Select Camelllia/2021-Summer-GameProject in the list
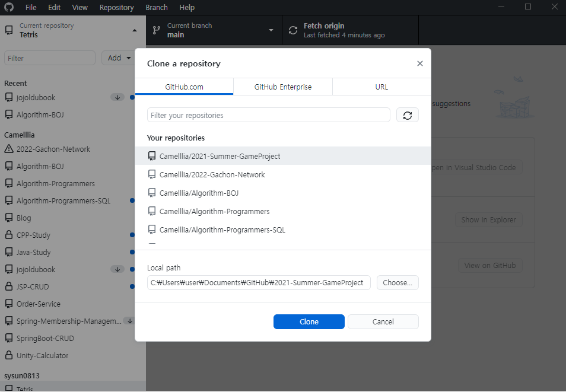 [x=283, y=156]
